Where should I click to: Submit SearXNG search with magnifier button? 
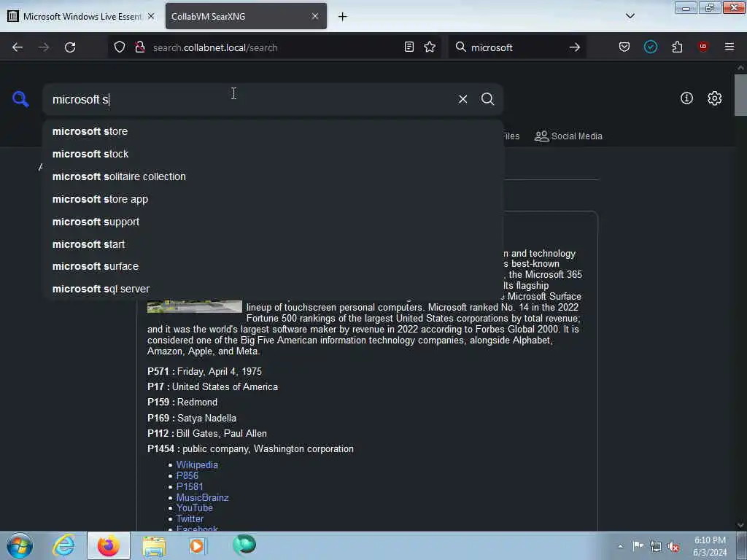[x=487, y=99]
